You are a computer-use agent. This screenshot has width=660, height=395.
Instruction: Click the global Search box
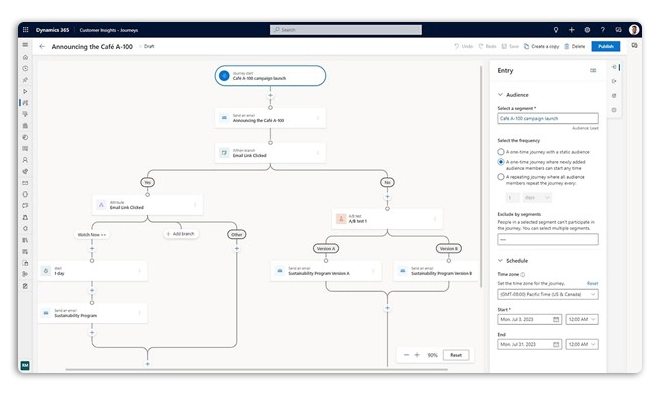tap(346, 30)
